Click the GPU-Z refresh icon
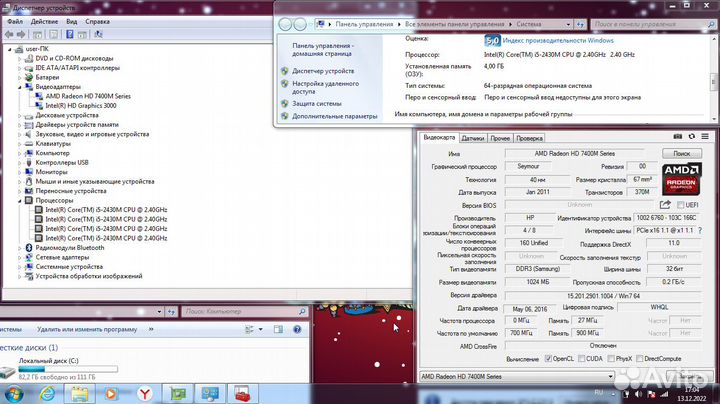720x404 pixels. 692,136
